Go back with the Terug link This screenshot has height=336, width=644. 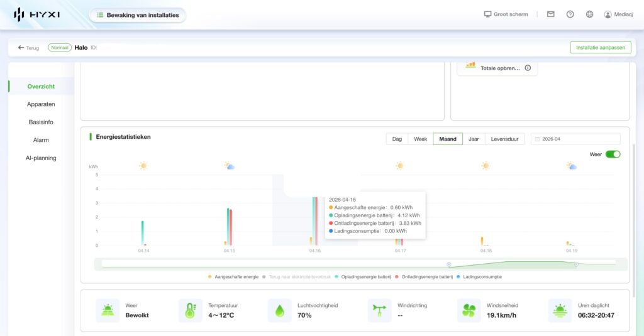click(28, 48)
